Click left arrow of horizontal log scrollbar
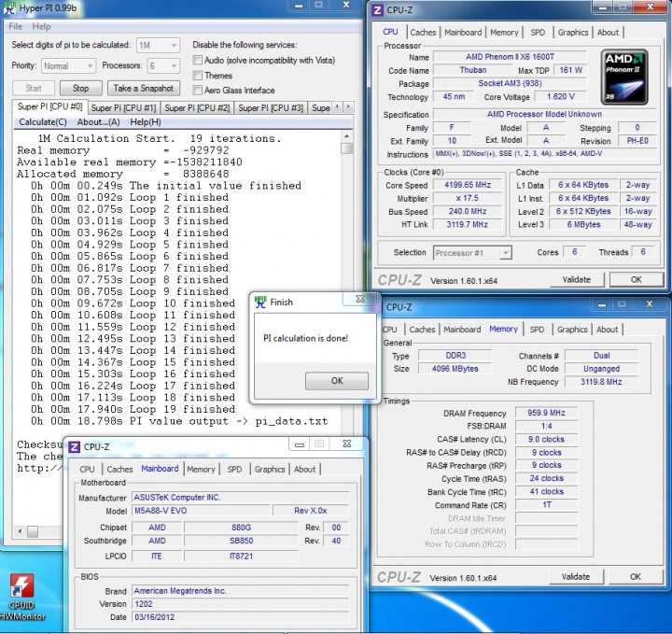672x634 pixels. [20, 531]
